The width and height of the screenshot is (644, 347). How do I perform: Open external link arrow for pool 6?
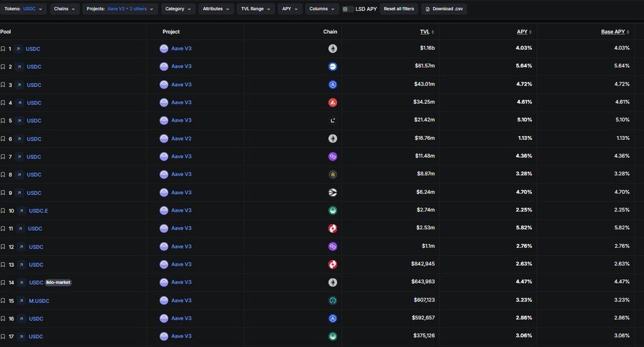click(19, 139)
